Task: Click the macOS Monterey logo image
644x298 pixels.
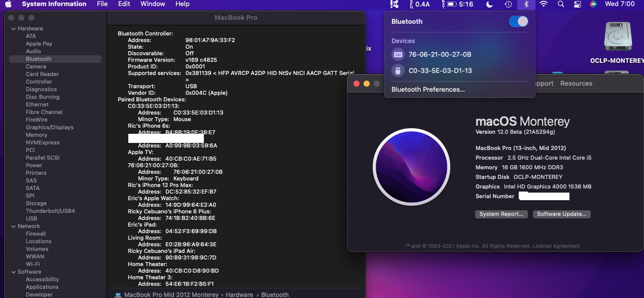Action: tap(411, 166)
